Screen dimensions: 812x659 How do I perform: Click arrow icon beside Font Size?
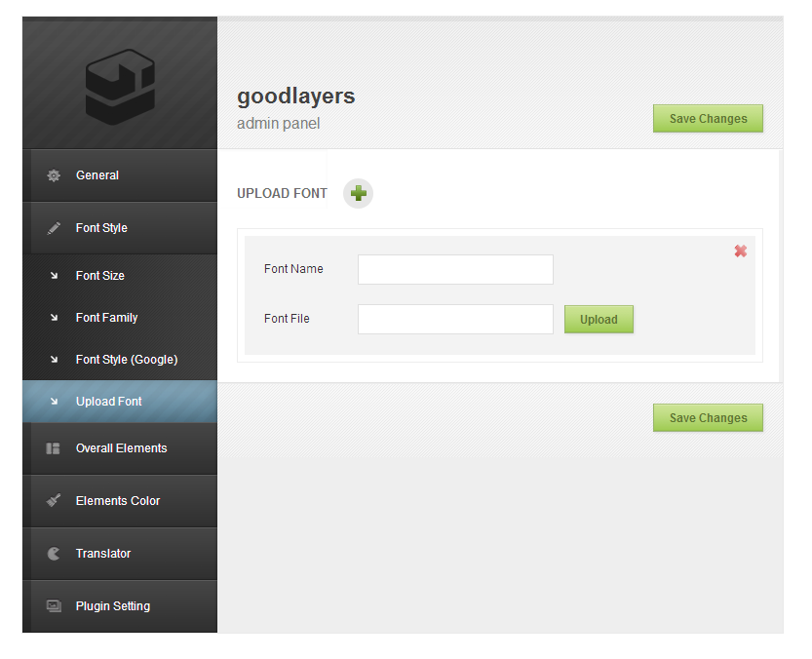54,276
